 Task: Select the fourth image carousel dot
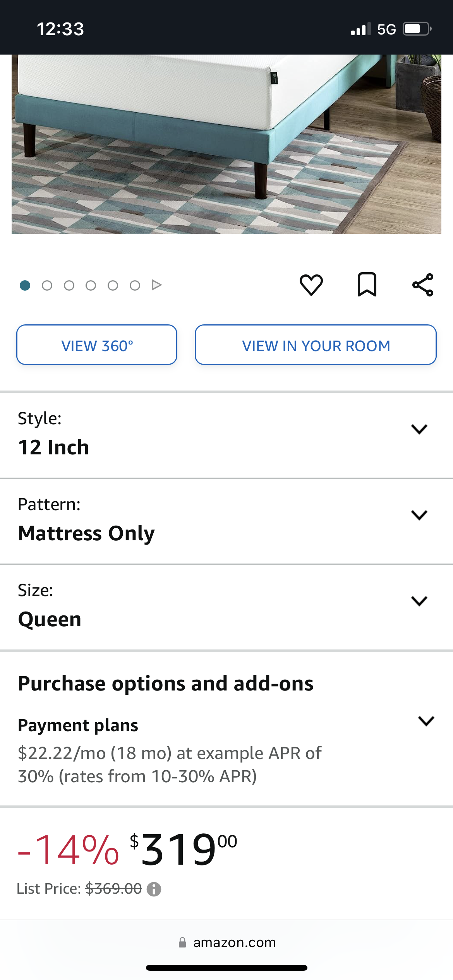(x=91, y=286)
